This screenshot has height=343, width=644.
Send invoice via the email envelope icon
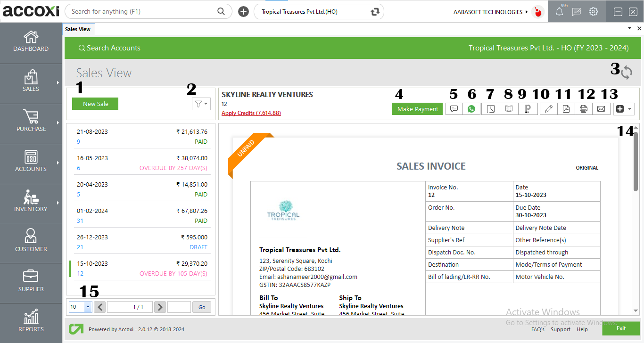pos(601,109)
